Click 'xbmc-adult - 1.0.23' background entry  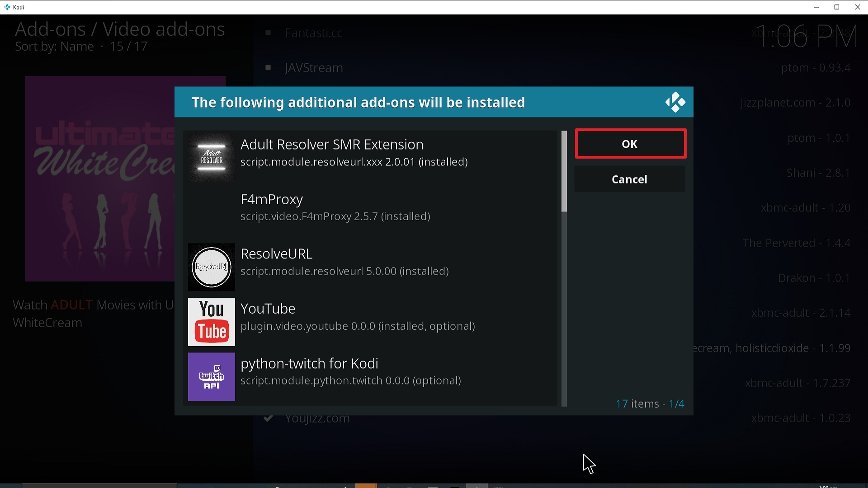pos(801,418)
